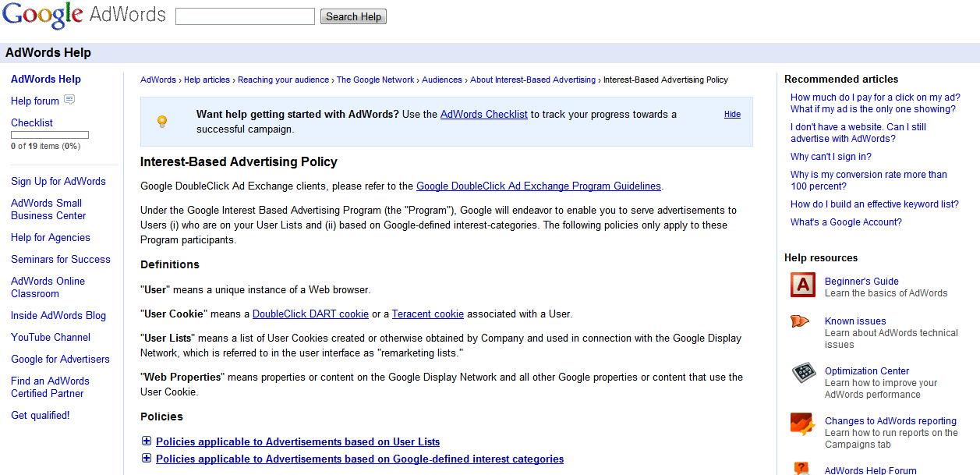Go to About Interest-Based Advertising breadcrumb

click(x=532, y=80)
